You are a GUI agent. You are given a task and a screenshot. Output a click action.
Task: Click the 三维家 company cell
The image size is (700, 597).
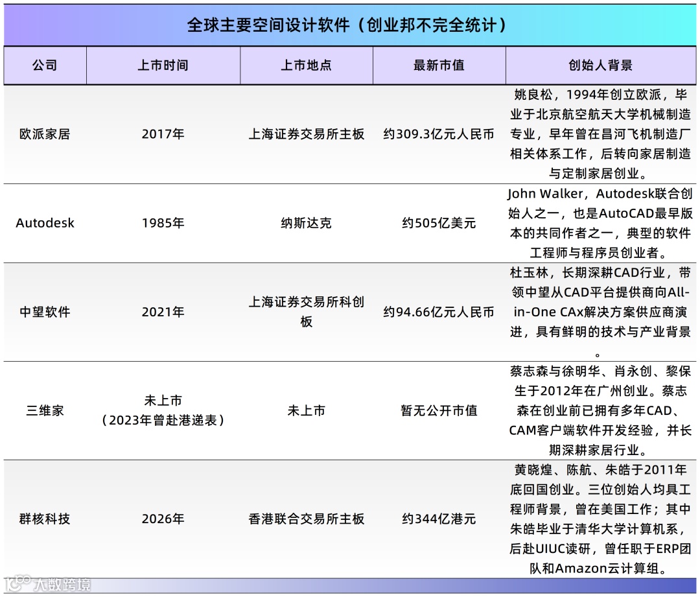(x=45, y=410)
